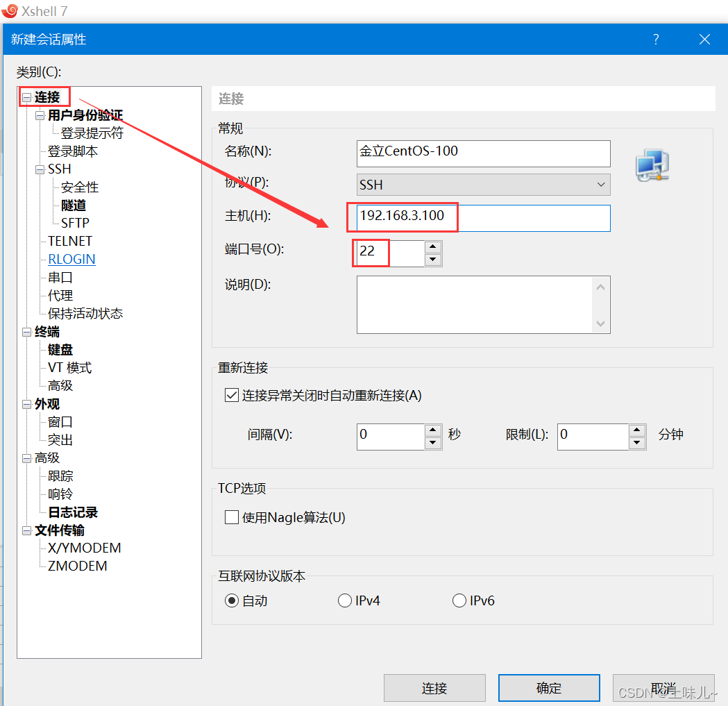Enable the Use Nagle algorithm checkbox
Viewport: 728px width, 706px height.
click(232, 517)
